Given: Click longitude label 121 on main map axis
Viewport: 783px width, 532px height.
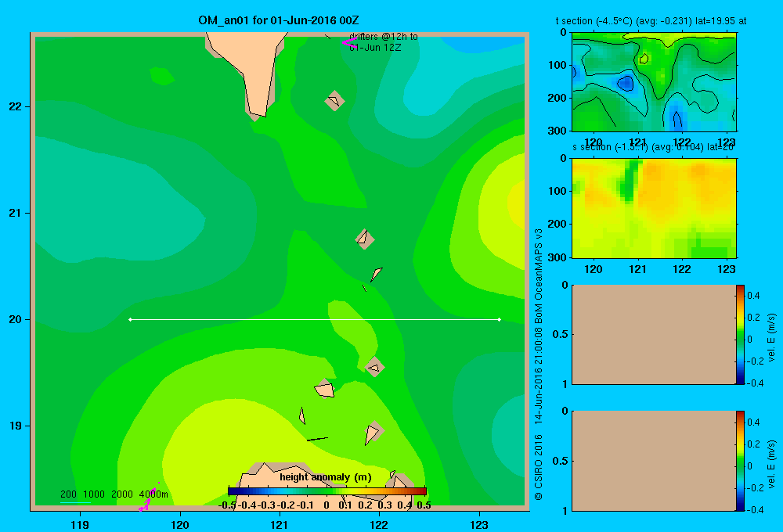Looking at the screenshot, I should tap(280, 524).
